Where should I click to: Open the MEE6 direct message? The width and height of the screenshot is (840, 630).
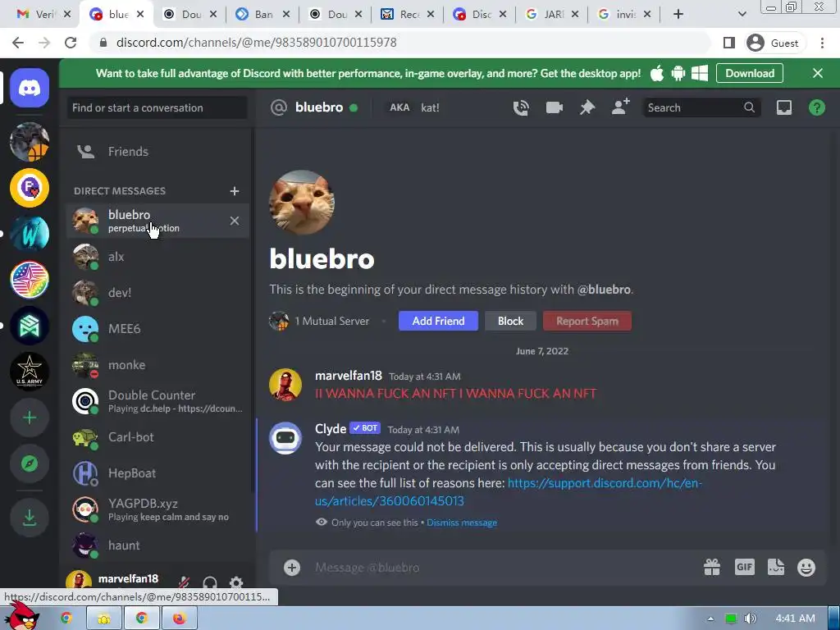coord(158,328)
